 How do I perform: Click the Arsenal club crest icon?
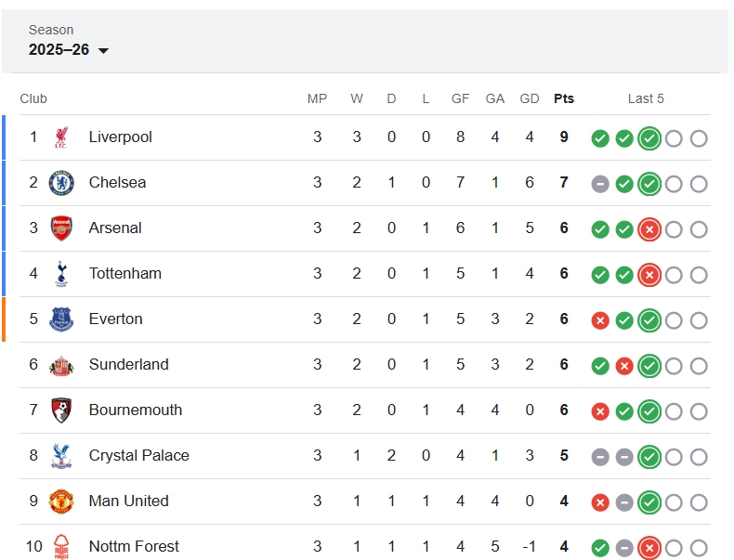point(61,228)
